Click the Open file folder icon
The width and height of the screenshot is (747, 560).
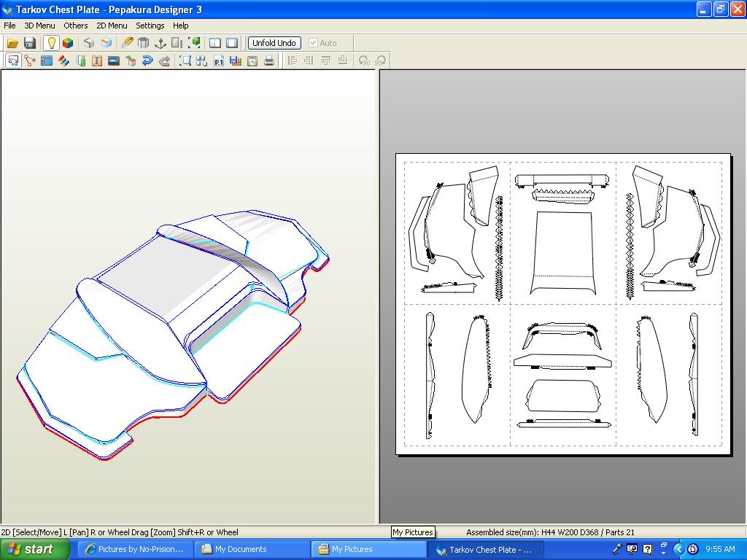[x=12, y=43]
